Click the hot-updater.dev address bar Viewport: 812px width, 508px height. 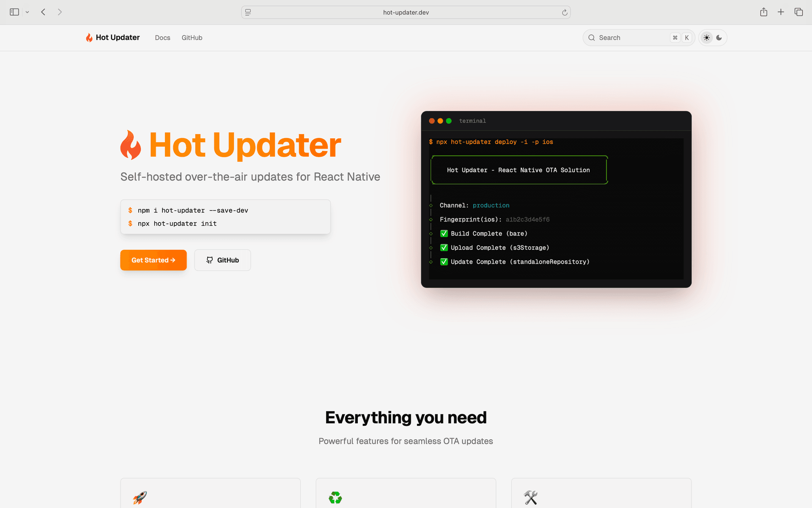click(406, 12)
